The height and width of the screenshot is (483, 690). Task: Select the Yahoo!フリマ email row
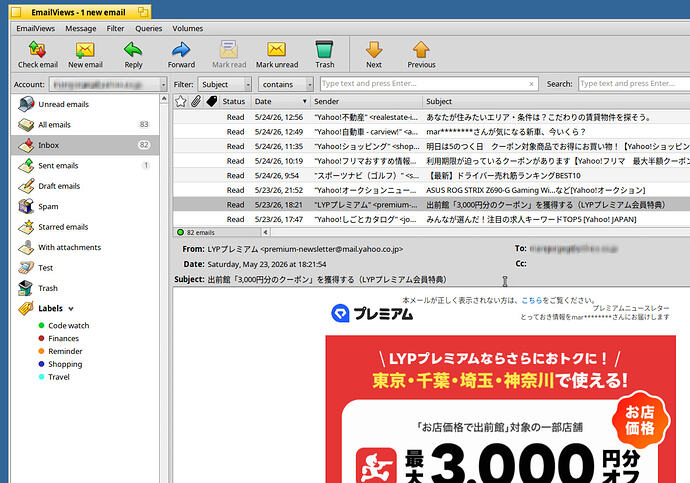click(431, 161)
